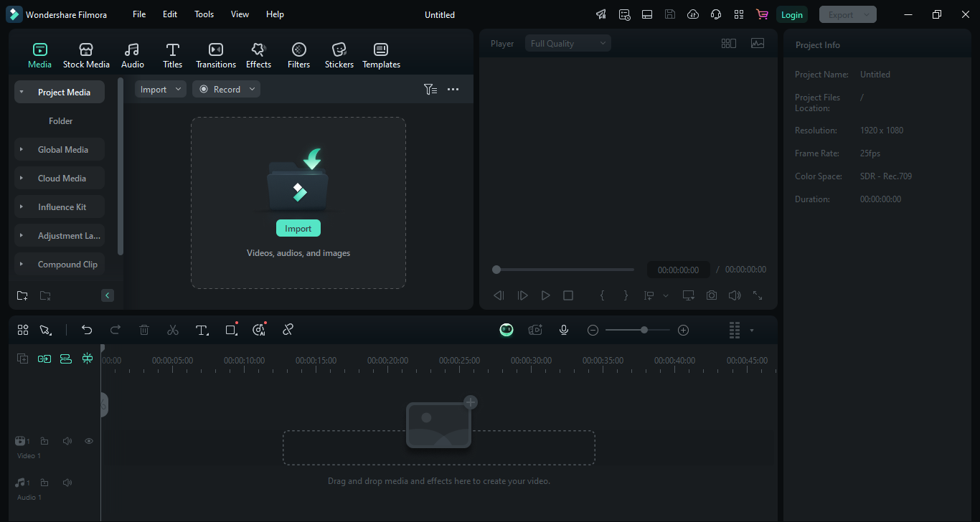Screen dimensions: 980x522
Task: Open the Tools menu
Action: [x=204, y=14]
